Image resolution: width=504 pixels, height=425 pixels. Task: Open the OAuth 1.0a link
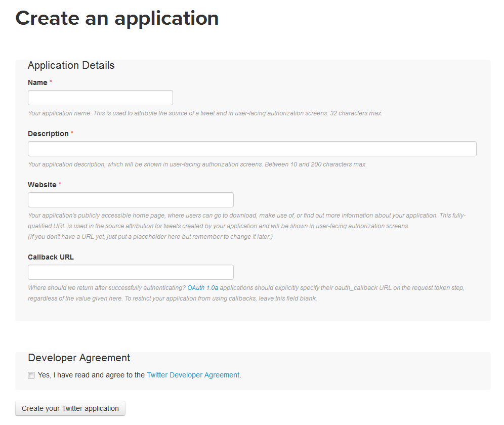[203, 288]
